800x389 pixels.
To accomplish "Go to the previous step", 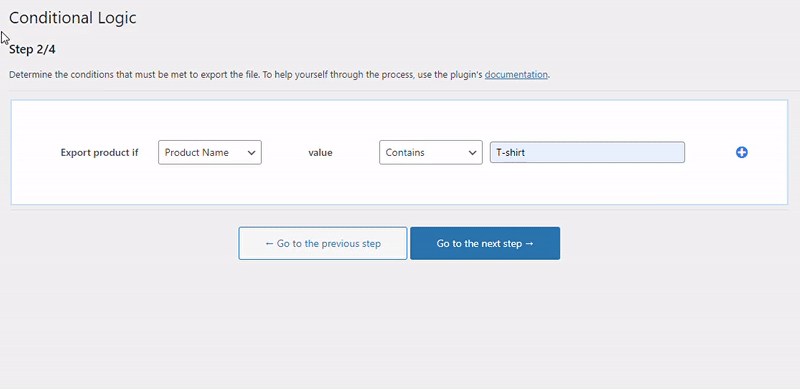I will (x=323, y=244).
